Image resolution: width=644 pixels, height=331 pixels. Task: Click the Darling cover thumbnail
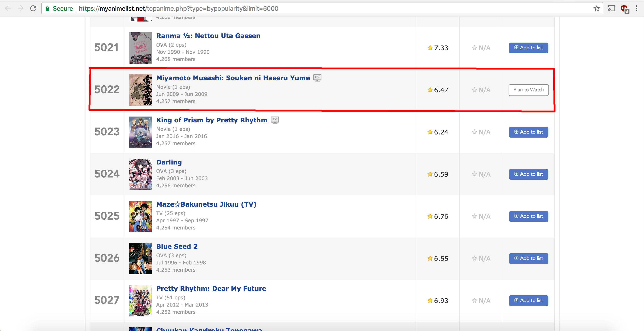tap(141, 174)
